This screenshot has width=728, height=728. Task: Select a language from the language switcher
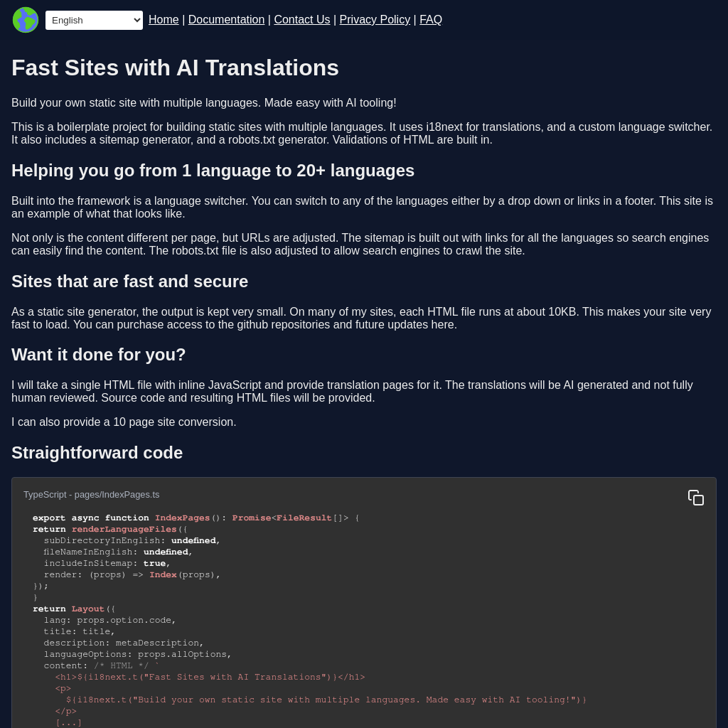click(94, 20)
